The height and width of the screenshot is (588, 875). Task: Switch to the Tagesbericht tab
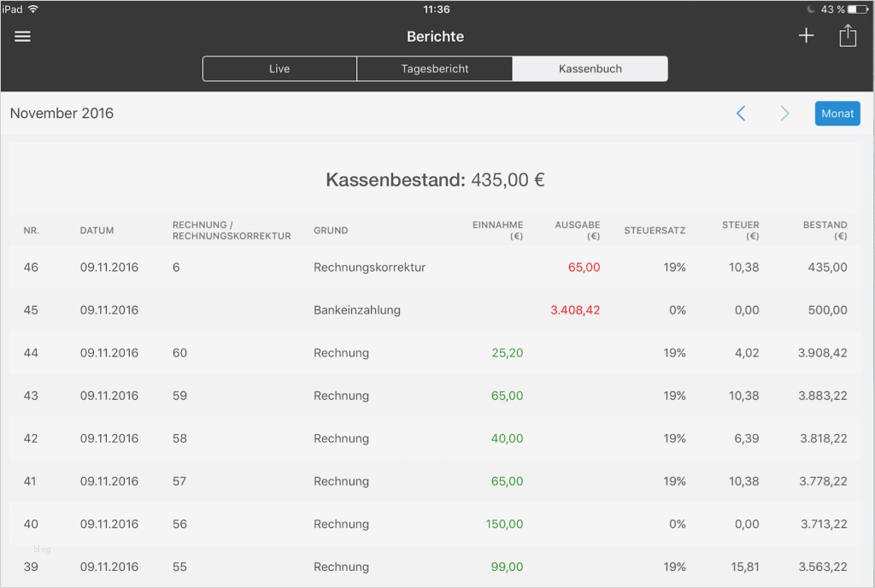(435, 69)
